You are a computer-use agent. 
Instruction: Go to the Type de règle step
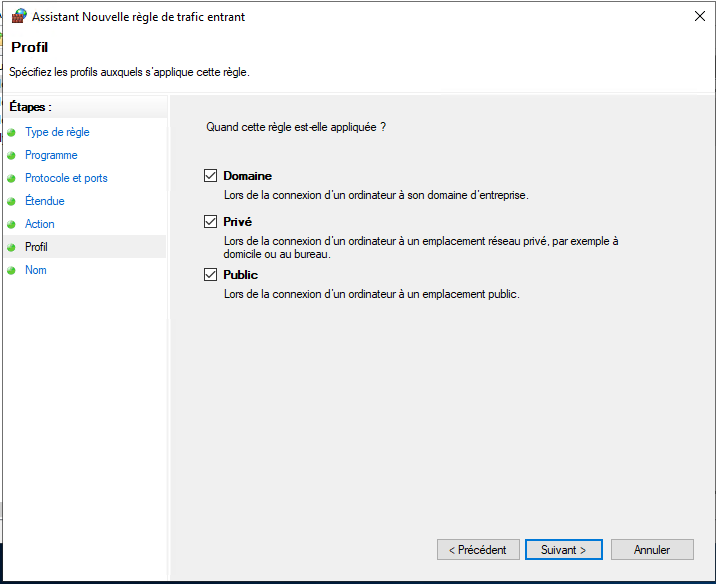pos(57,132)
